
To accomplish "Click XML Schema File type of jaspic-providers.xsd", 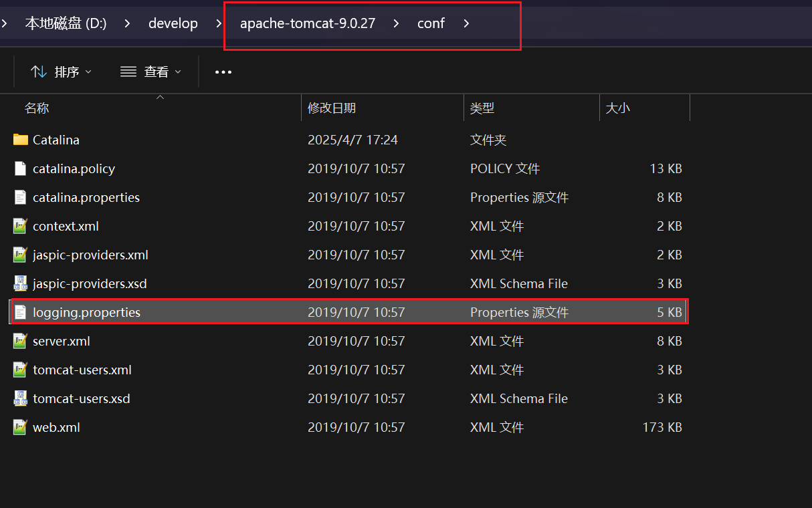I will pyautogui.click(x=519, y=283).
